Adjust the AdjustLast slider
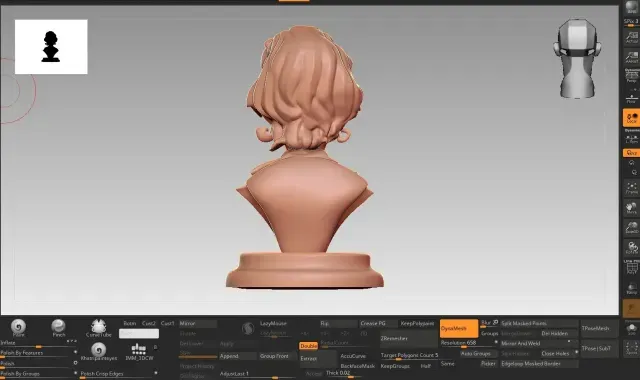The image size is (640, 380). (258, 374)
